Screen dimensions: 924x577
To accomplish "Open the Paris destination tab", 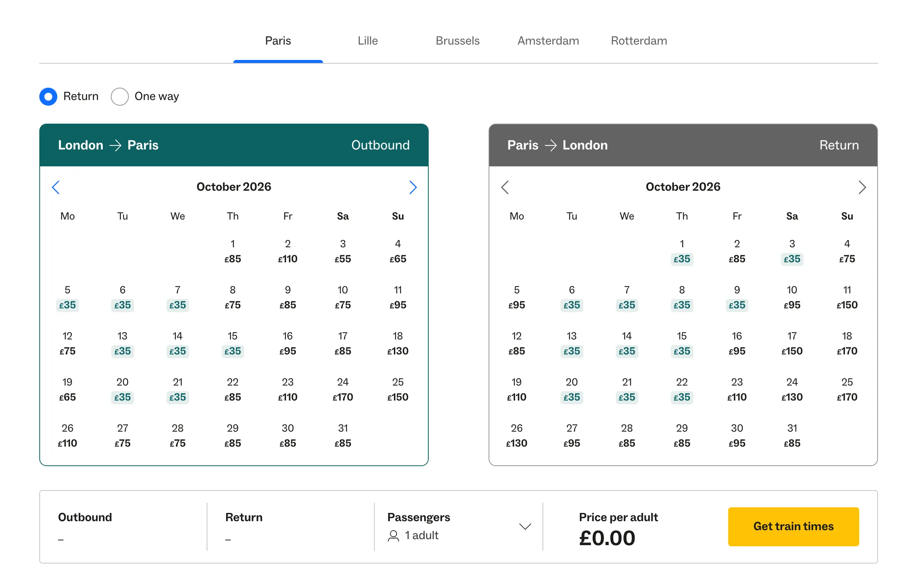I will click(278, 41).
